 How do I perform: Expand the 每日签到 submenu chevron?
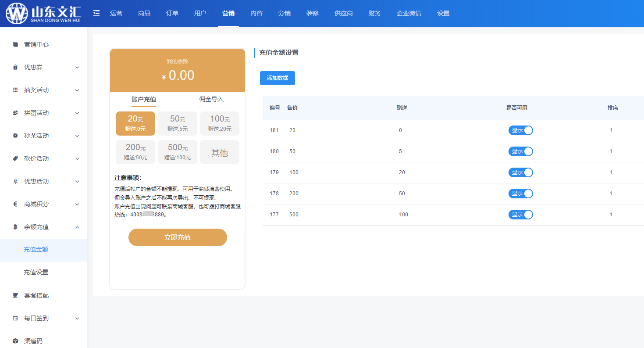tap(77, 319)
